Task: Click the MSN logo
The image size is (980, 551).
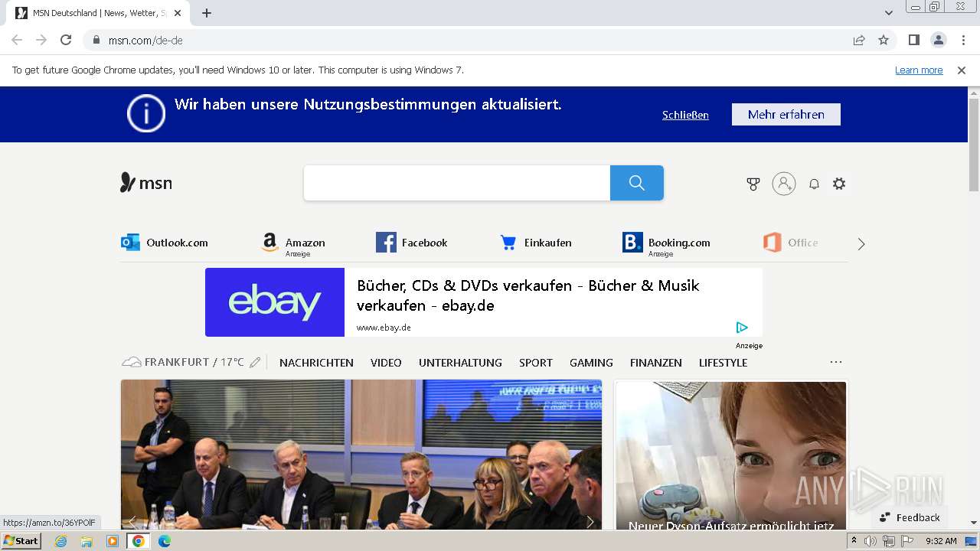Action: point(146,183)
